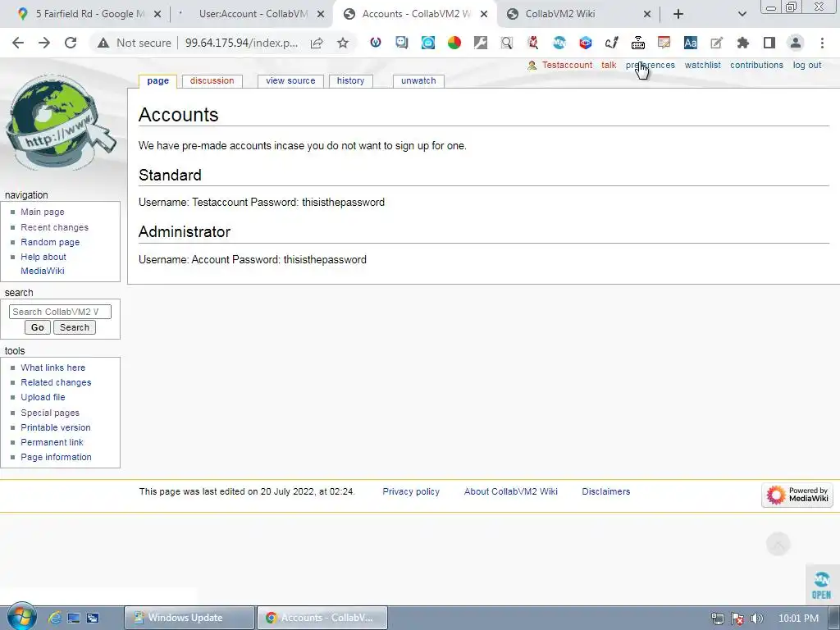
Task: Switch to User:Account CollabVM tab
Action: (x=252, y=15)
